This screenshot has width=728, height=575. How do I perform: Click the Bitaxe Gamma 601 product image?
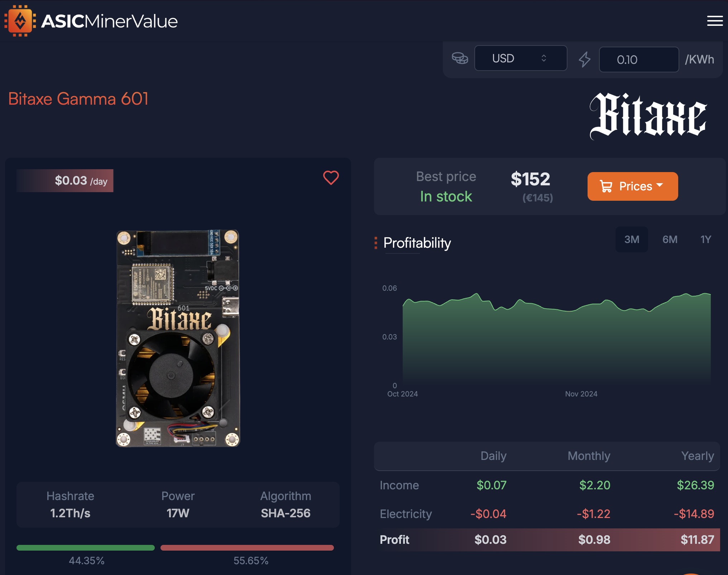pyautogui.click(x=178, y=338)
